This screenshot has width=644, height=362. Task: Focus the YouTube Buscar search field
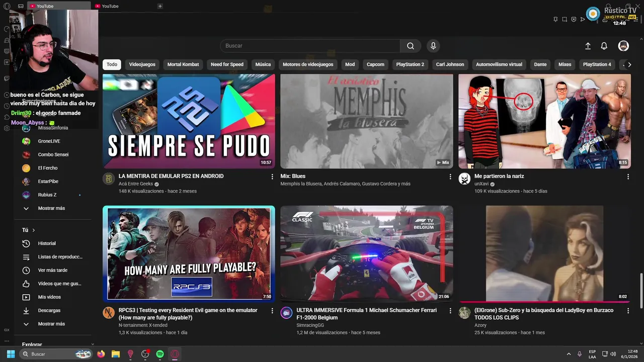310,46
